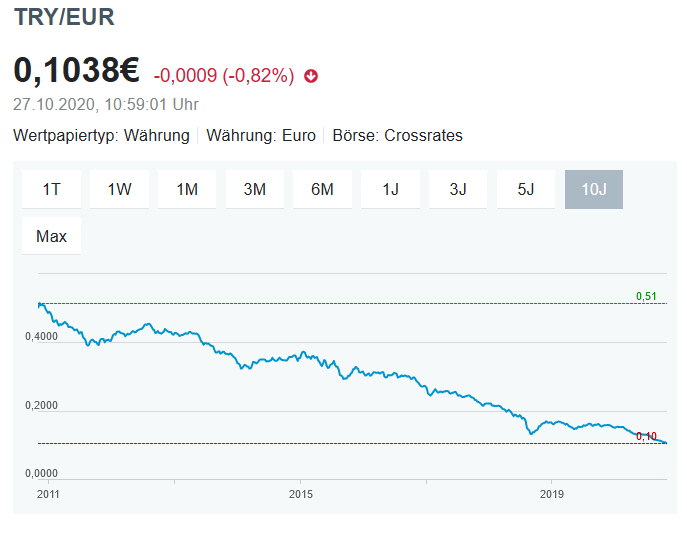Click the -0,0009 (-0,82%) change value
Viewport: 687px width, 533px height.
[223, 76]
